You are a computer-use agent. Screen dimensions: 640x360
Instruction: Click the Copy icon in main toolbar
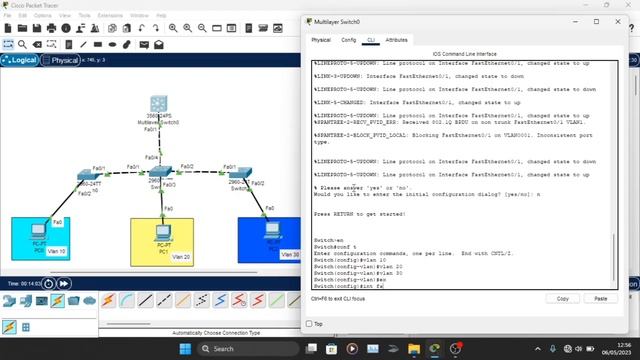[112, 28]
